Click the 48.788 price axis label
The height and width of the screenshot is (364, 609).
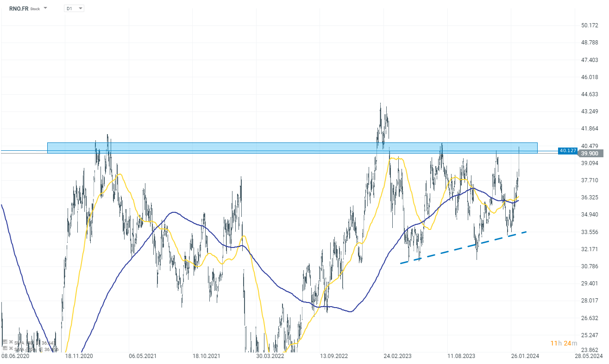590,43
